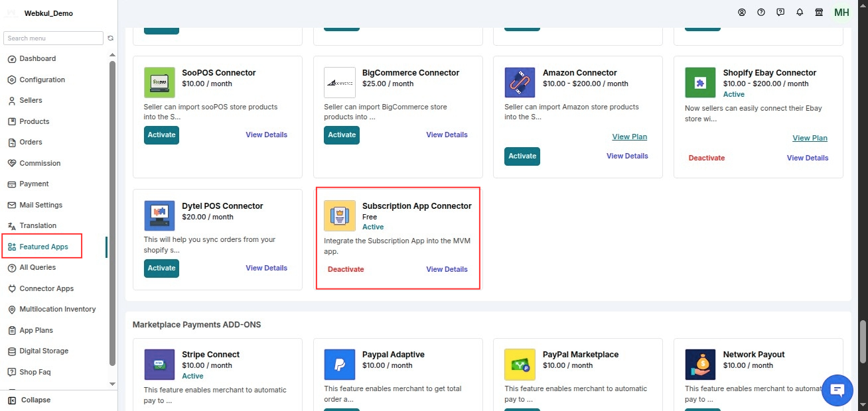Click the sidebar scroll down arrow

pos(112,384)
